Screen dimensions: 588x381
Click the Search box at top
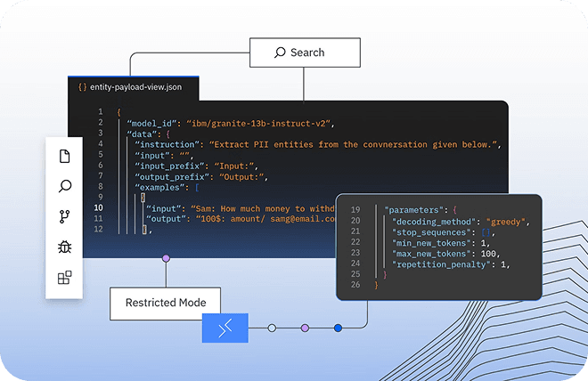pyautogui.click(x=305, y=53)
